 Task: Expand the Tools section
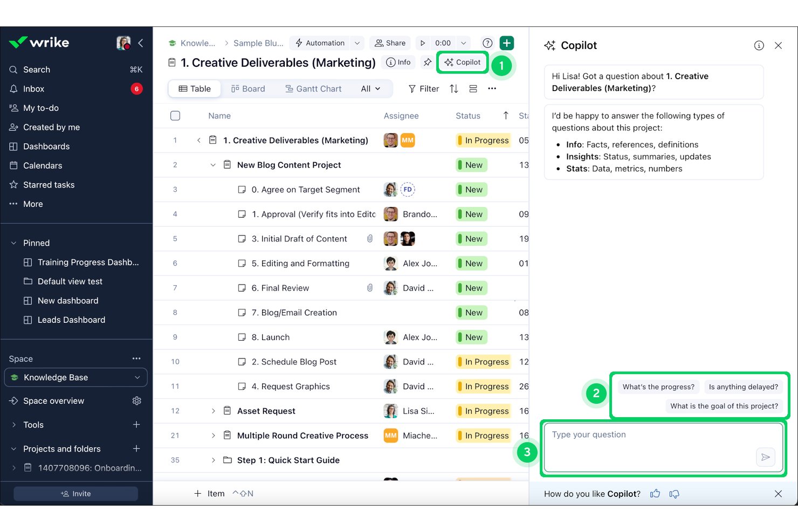pos(13,425)
